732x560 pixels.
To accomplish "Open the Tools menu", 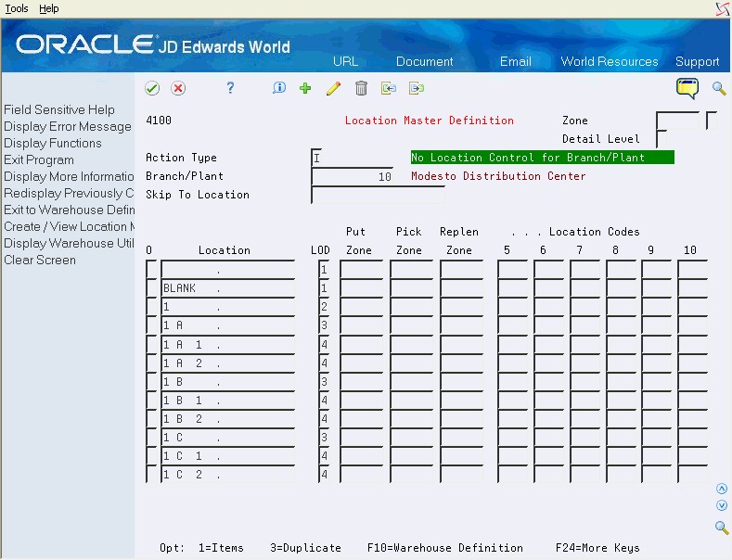I will pos(17,8).
